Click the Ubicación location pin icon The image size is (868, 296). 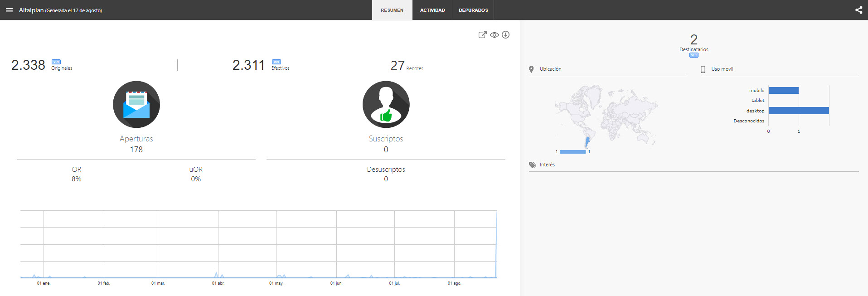[531, 69]
